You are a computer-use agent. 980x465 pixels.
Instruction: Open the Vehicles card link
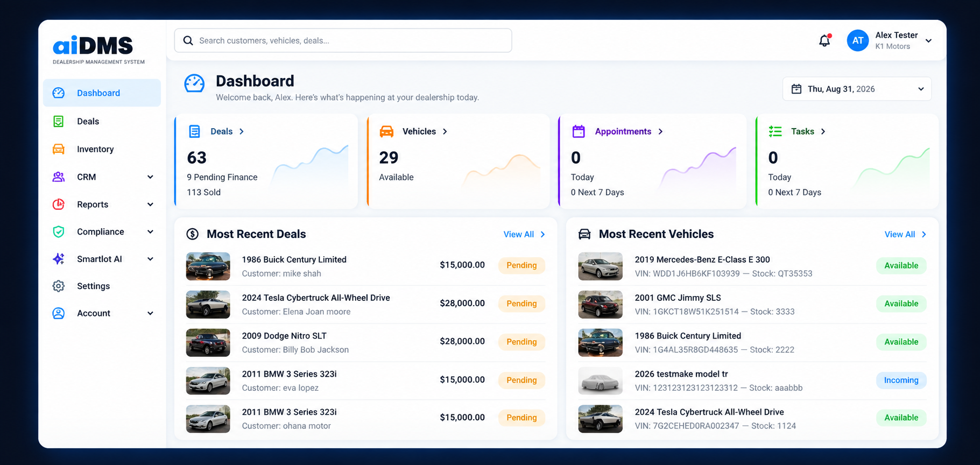click(425, 131)
